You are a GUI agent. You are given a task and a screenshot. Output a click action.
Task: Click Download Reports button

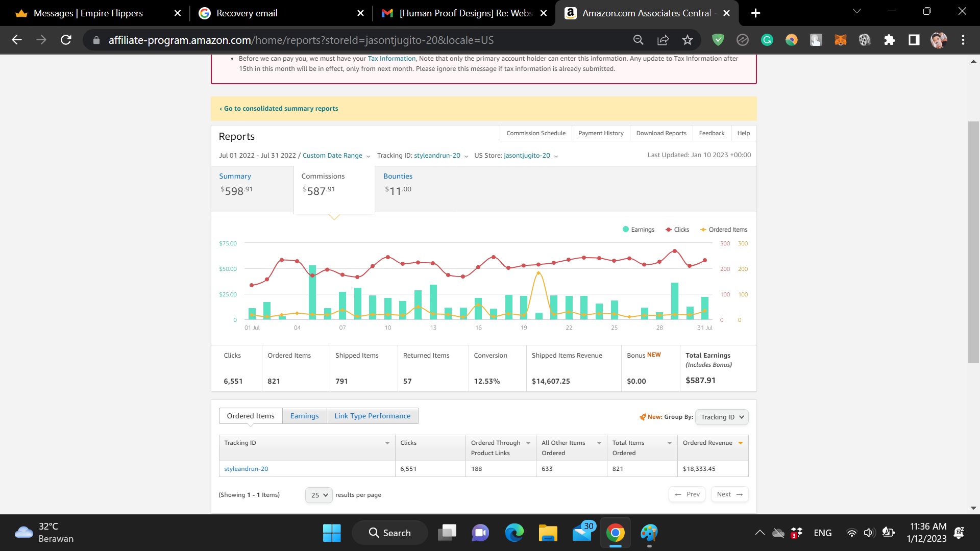(661, 133)
